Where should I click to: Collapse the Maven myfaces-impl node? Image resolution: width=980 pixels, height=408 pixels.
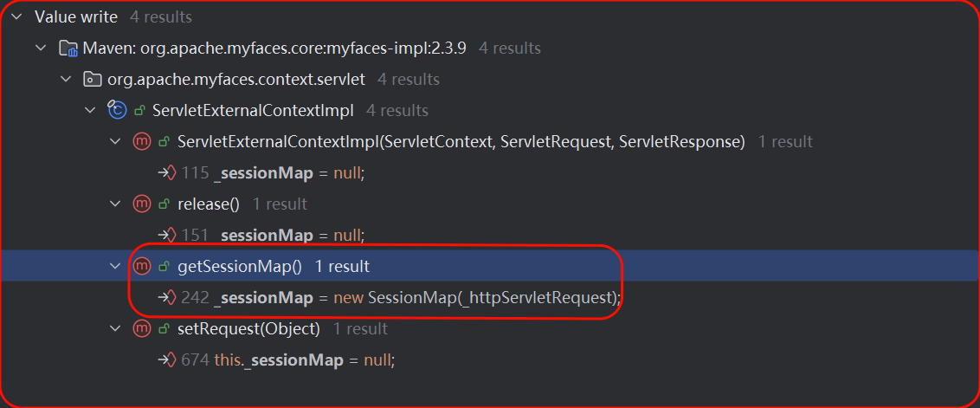tap(41, 48)
